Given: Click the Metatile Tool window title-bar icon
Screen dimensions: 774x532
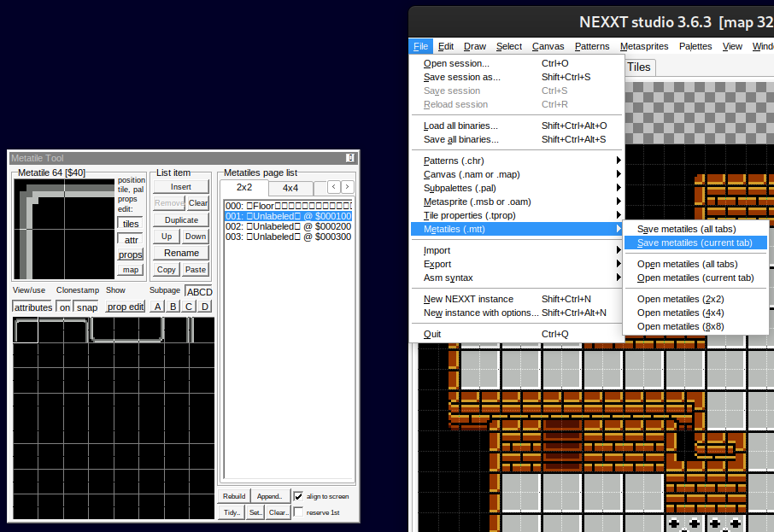Looking at the screenshot, I should tap(350, 158).
